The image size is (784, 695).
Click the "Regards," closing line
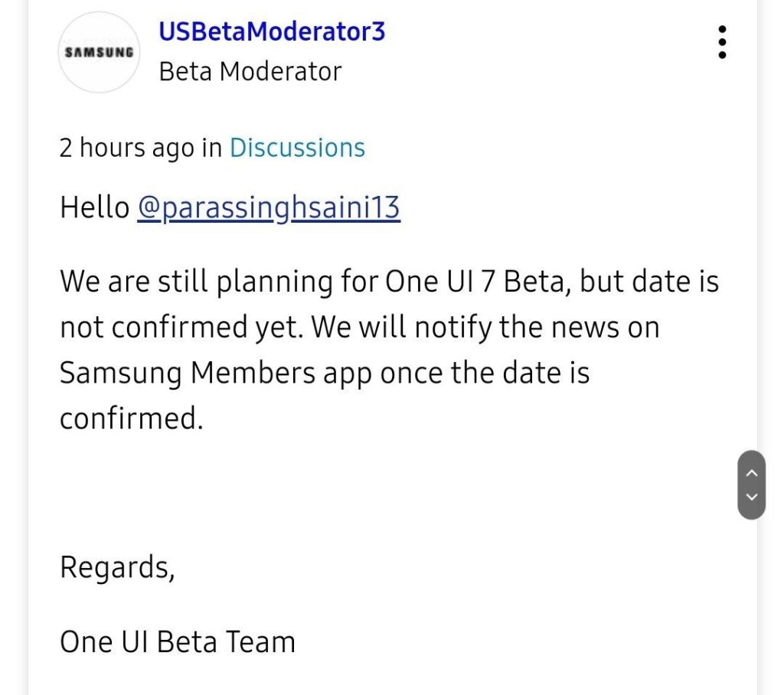point(117,567)
